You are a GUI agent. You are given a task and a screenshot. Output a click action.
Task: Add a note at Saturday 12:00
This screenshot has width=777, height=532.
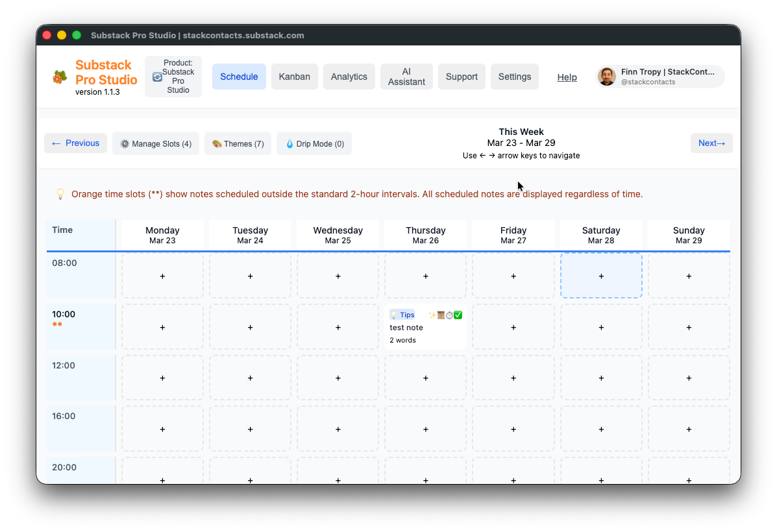point(601,378)
